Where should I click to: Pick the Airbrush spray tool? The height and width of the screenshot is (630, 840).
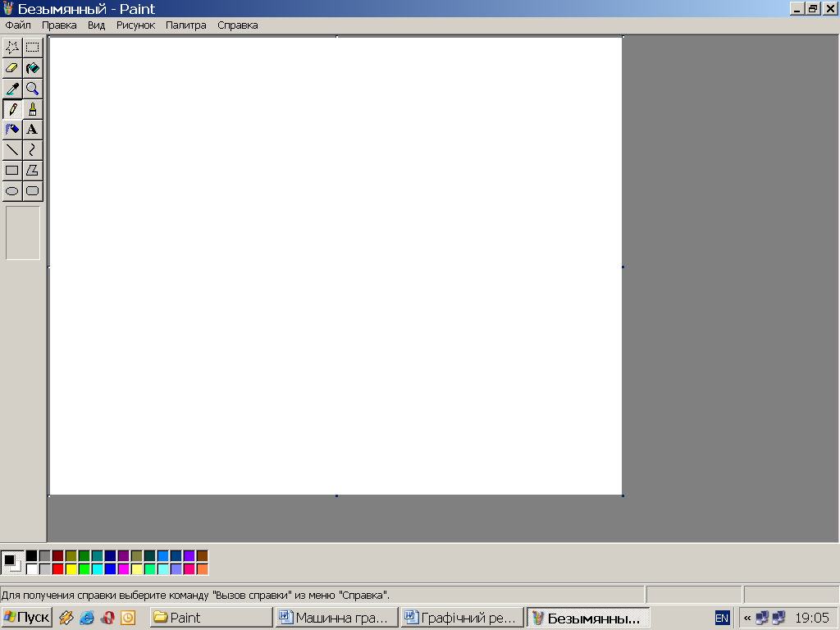coord(11,130)
